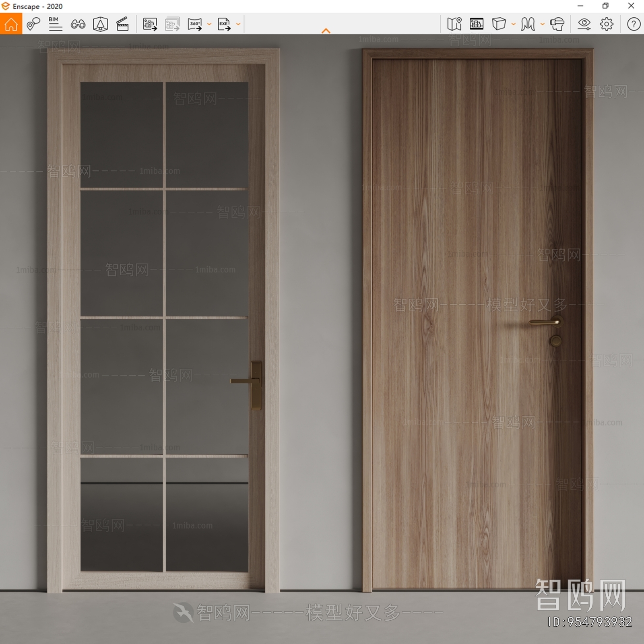The width and height of the screenshot is (644, 644).
Task: Click the Batch rendering icon
Action: click(x=172, y=24)
